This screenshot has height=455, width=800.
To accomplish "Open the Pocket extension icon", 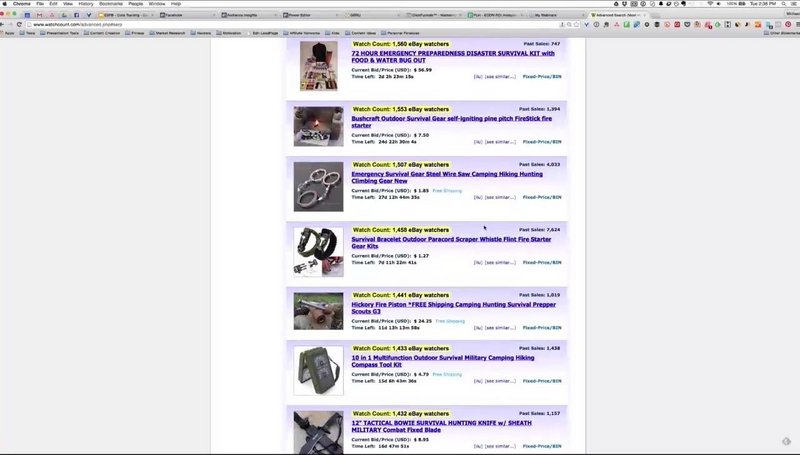I will [x=687, y=24].
